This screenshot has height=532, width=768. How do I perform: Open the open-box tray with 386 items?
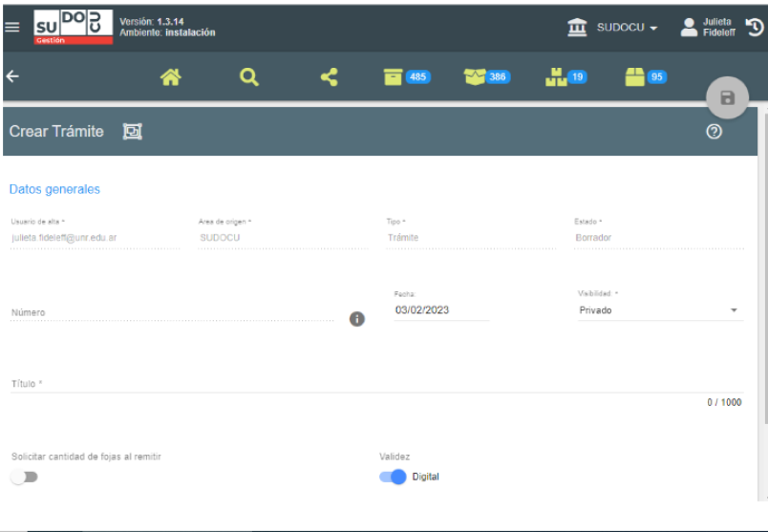(486, 78)
